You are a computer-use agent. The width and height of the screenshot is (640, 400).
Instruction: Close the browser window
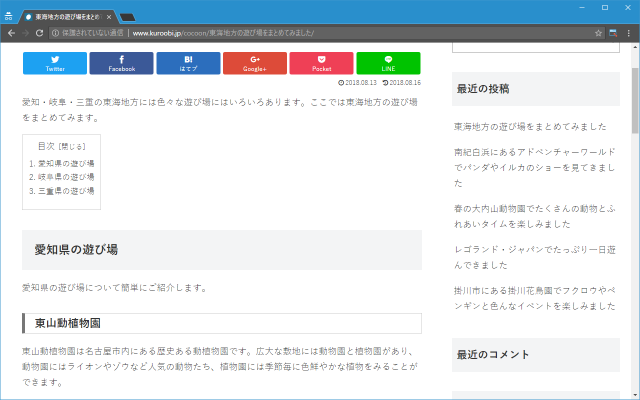628,7
